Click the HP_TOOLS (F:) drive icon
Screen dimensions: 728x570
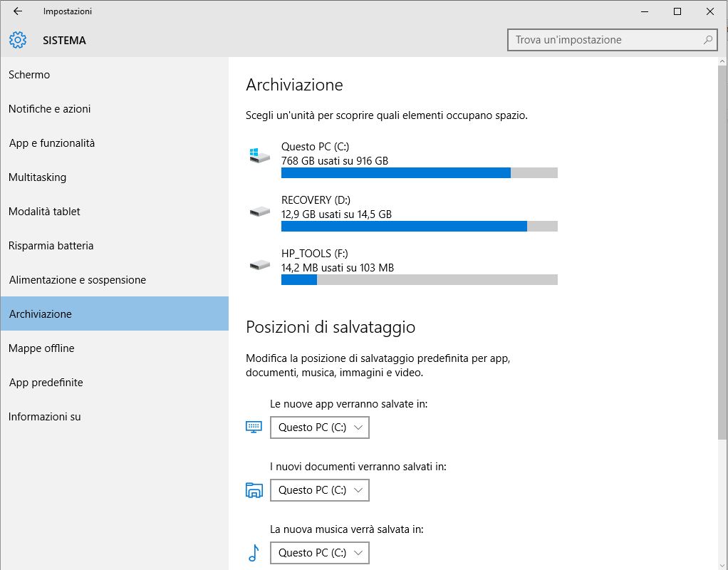click(259, 264)
